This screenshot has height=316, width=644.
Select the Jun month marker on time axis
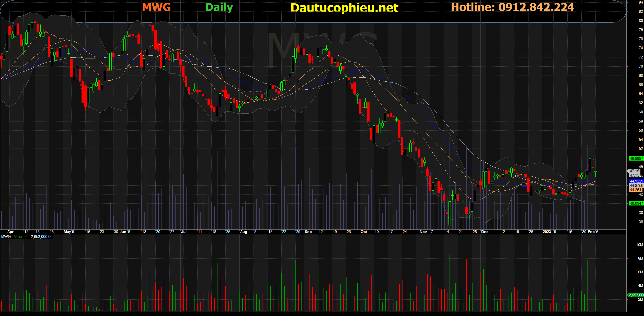click(x=123, y=232)
